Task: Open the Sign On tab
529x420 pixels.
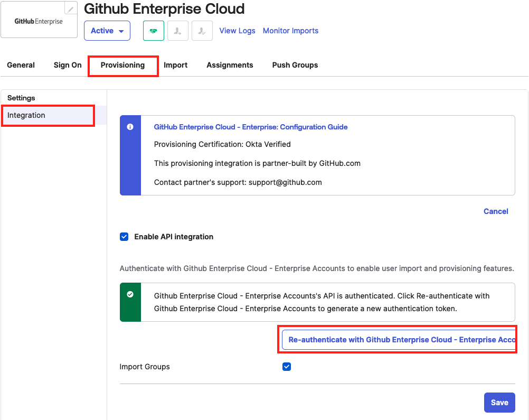Action: coord(68,65)
